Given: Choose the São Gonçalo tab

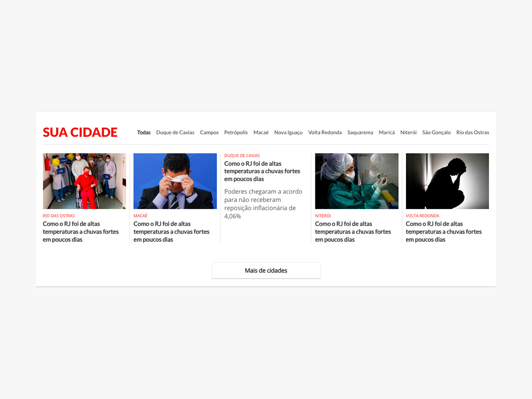Looking at the screenshot, I should (x=436, y=132).
